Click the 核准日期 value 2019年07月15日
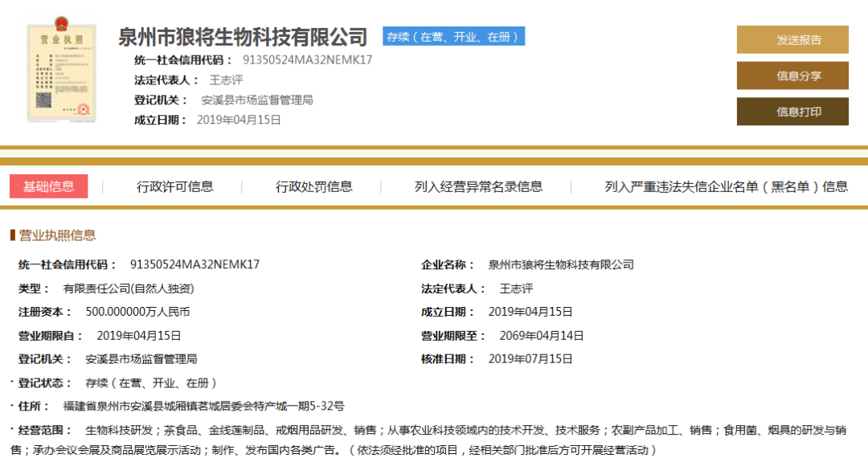868x462 pixels. [530, 359]
